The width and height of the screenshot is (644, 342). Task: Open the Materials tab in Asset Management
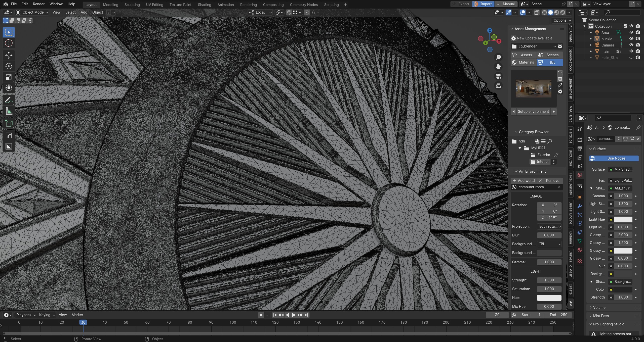[x=523, y=62]
